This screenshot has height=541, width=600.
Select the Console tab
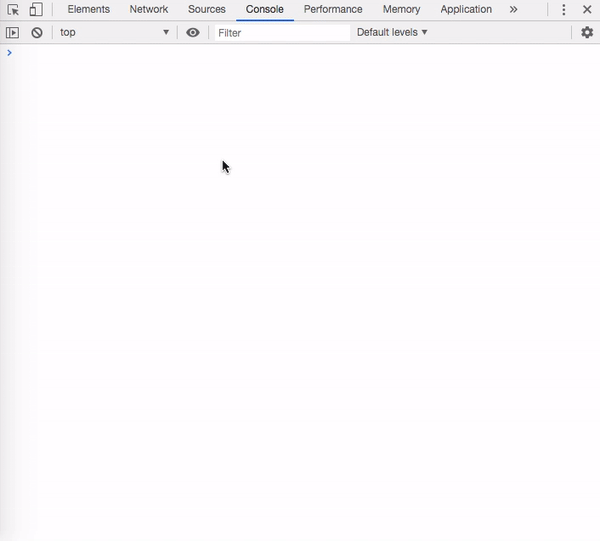click(264, 9)
